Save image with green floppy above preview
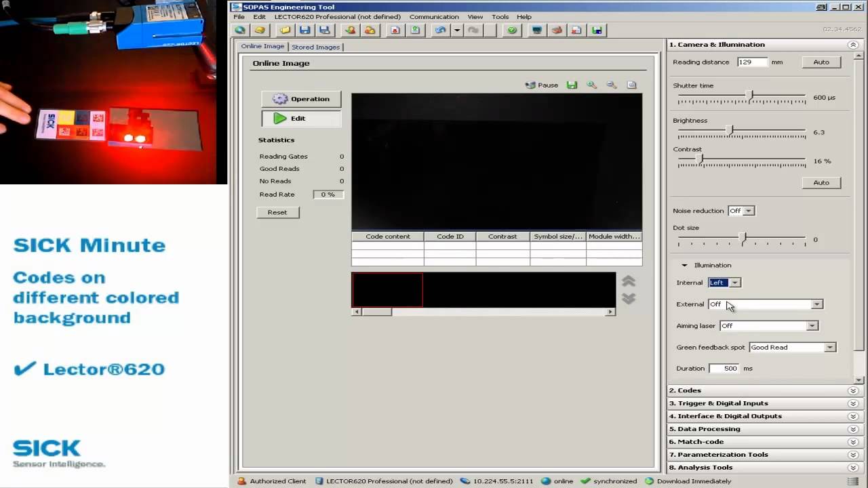The image size is (868, 488). click(572, 85)
